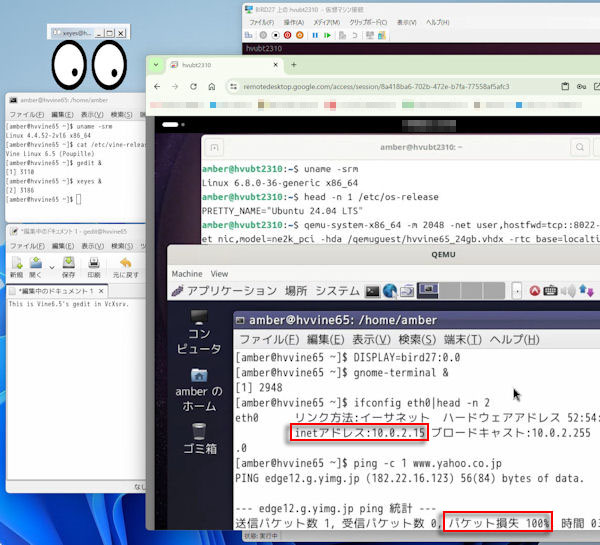600x545 pixels.
Task: Click the Hyper-V Start (grey circle) icon
Action: click(x=263, y=35)
